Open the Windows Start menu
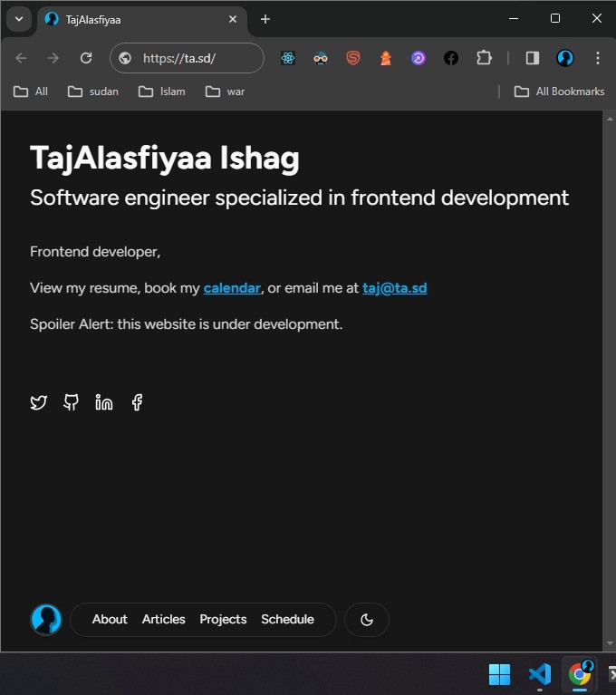 click(x=499, y=674)
